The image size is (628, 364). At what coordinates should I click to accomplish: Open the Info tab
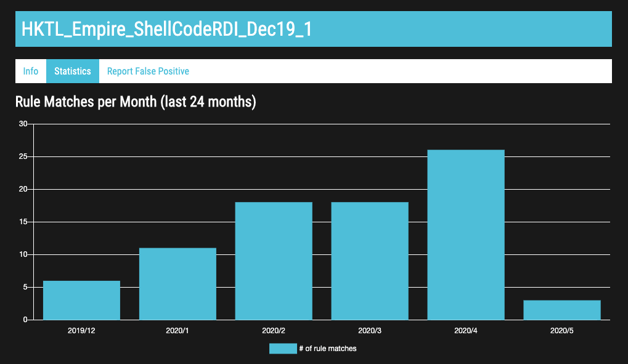31,71
